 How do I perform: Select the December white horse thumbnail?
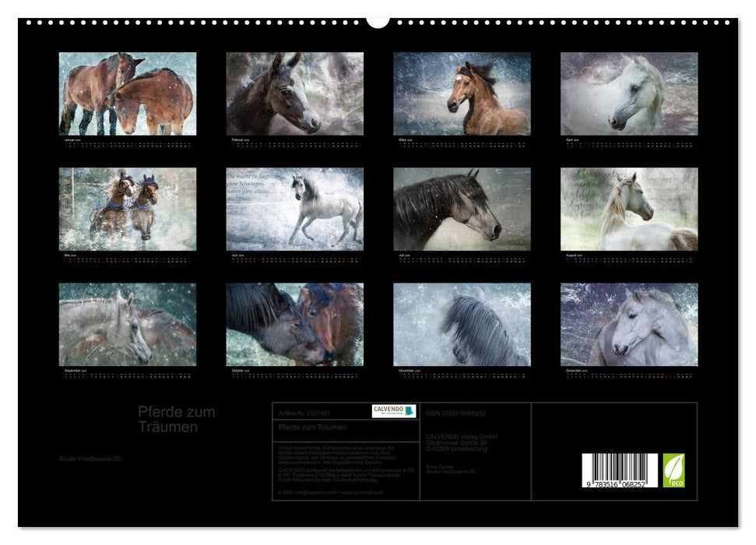point(628,324)
